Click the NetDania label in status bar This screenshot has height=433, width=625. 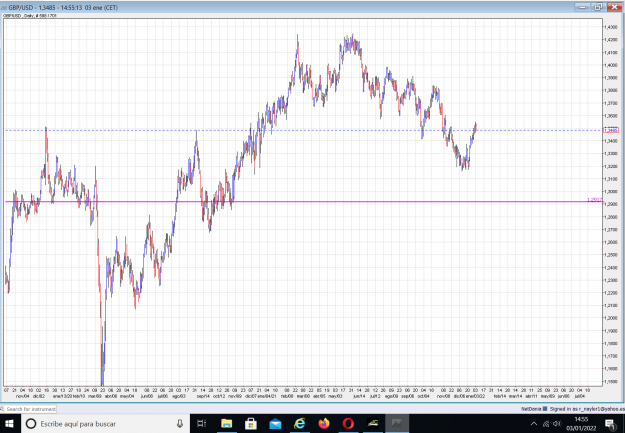coord(531,409)
